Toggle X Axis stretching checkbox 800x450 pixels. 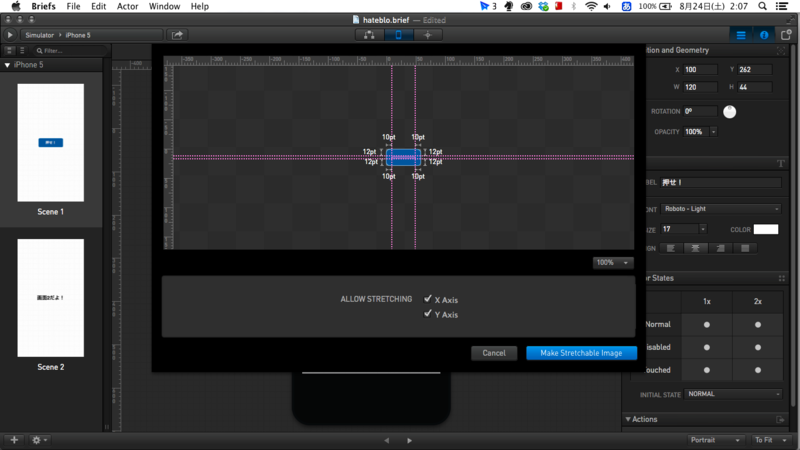[428, 299]
